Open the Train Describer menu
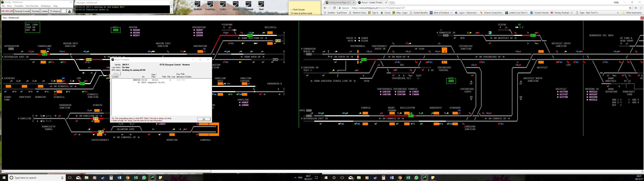644x181 pixels. click(x=32, y=6)
